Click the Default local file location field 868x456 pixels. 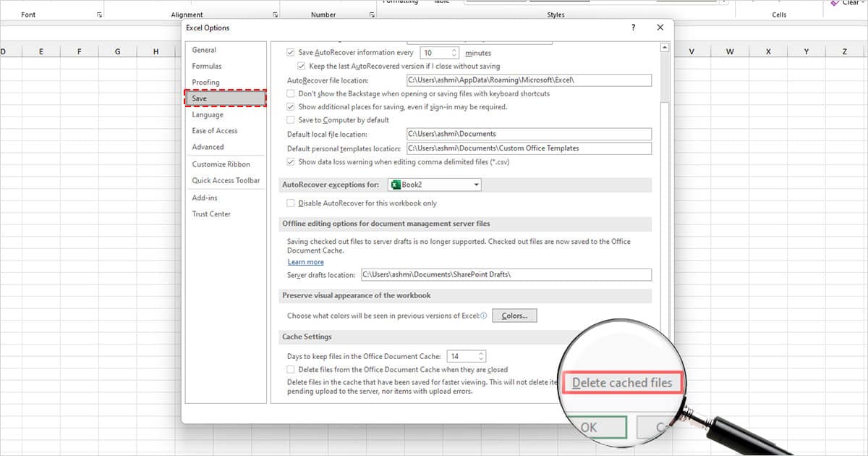(x=528, y=134)
